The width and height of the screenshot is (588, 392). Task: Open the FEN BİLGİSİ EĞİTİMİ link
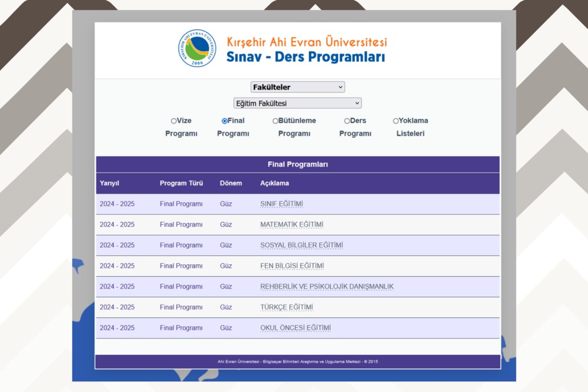tap(292, 266)
